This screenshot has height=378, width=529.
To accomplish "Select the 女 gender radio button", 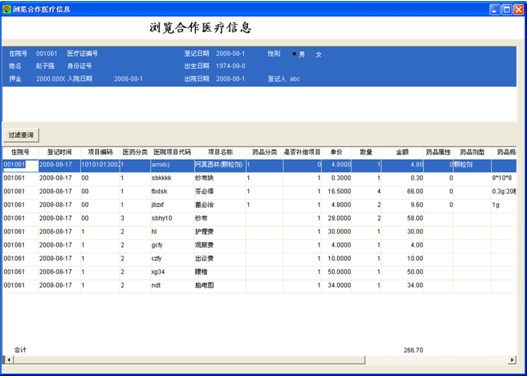I will click(311, 54).
